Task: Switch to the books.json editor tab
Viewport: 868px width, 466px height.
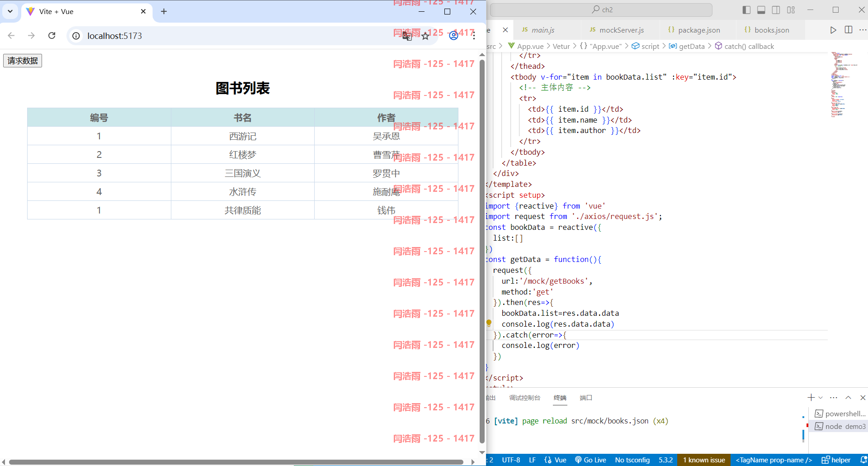Action: pos(771,30)
